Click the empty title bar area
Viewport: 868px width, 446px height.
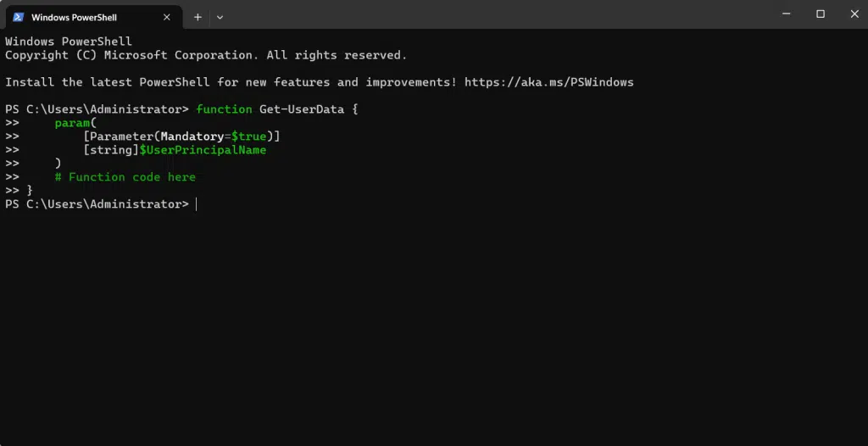(x=492, y=15)
